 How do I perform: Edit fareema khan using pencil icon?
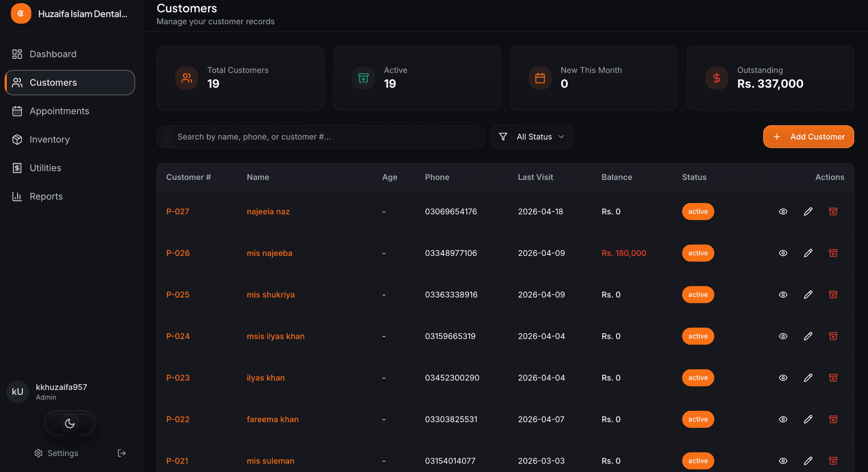click(808, 419)
